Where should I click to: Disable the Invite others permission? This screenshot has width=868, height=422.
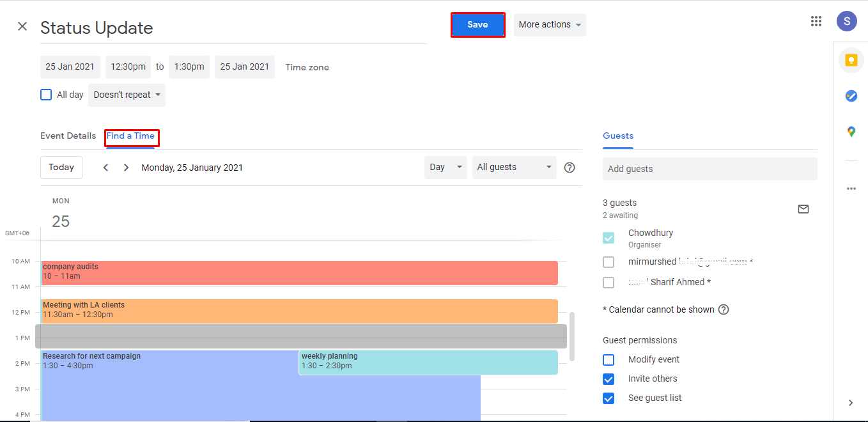coord(608,379)
